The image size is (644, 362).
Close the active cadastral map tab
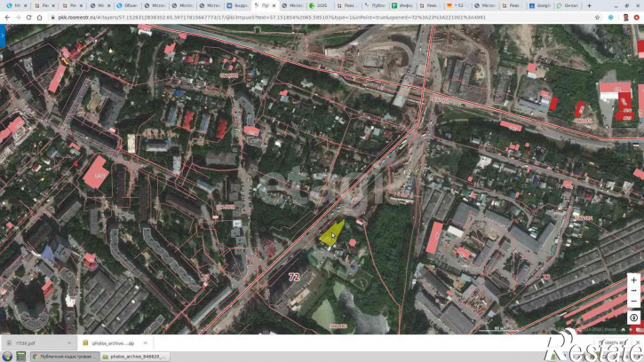pos(274,5)
